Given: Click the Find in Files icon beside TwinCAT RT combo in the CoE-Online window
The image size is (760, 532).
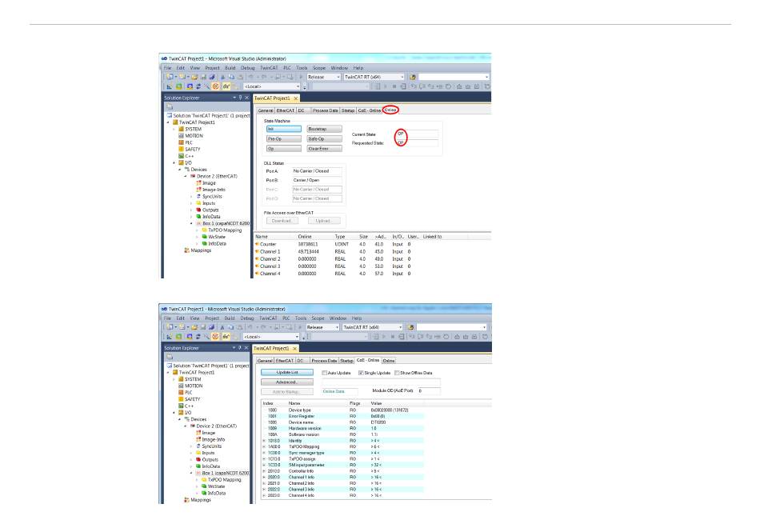Looking at the screenshot, I should coord(410,327).
